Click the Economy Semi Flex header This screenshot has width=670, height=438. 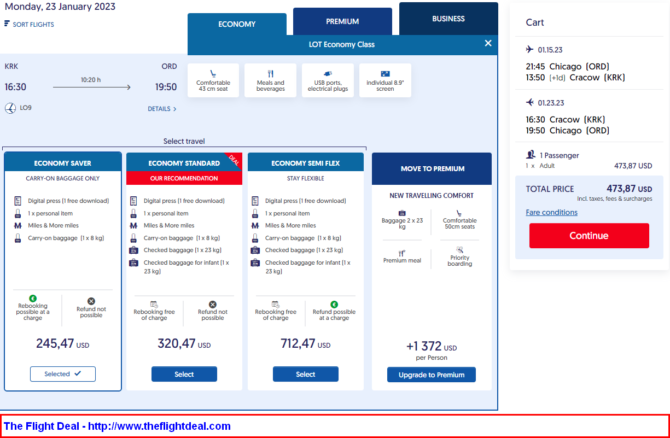pyautogui.click(x=306, y=163)
